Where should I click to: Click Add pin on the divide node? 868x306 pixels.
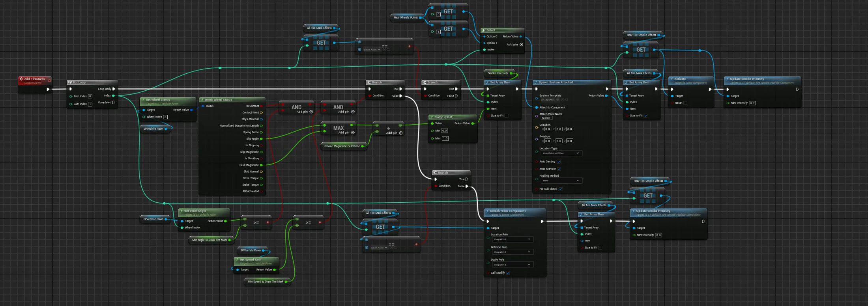[394, 133]
